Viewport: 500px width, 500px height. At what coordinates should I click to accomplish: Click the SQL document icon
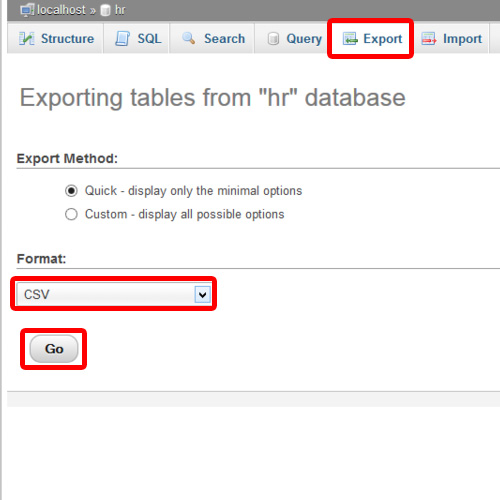point(122,39)
